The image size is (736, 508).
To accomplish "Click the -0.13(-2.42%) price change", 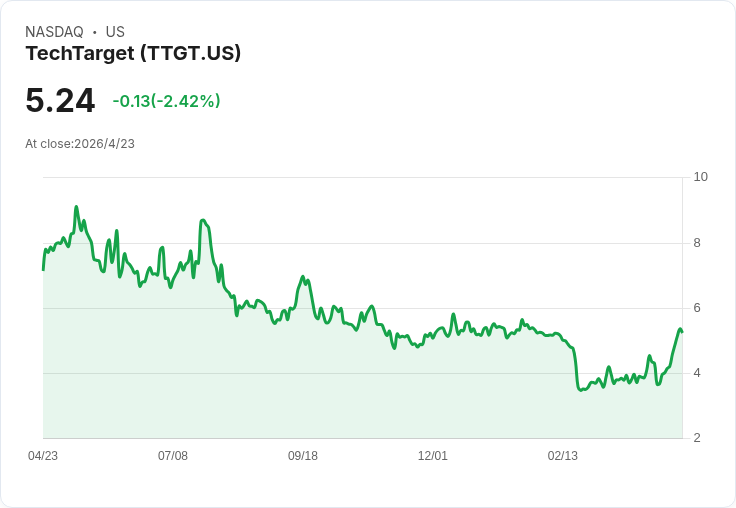I will tap(166, 101).
